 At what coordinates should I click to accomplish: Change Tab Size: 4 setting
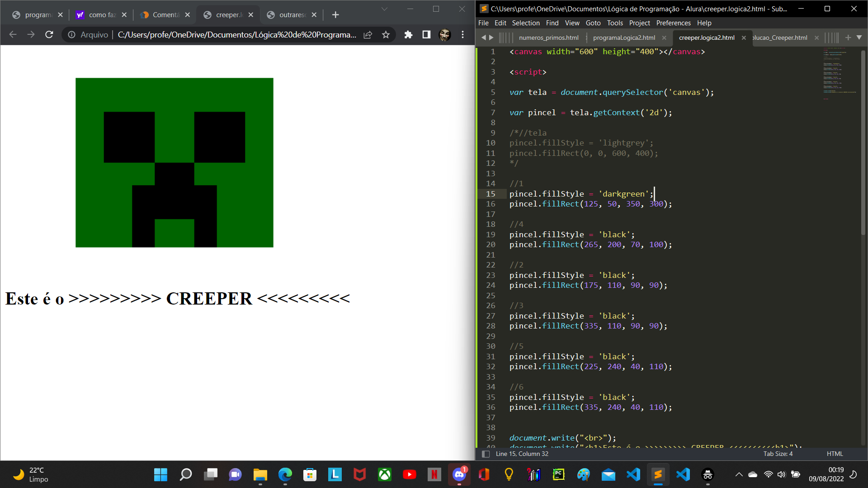[778, 454]
